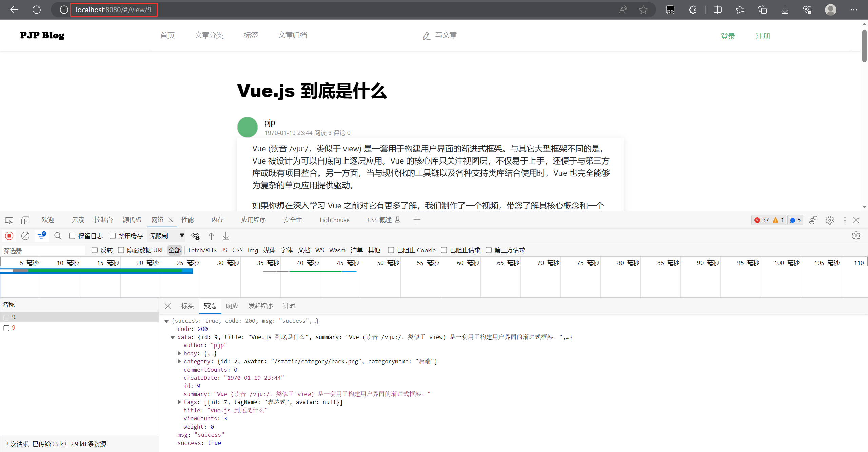Open network conditions settings
868x452 pixels.
[x=196, y=236]
